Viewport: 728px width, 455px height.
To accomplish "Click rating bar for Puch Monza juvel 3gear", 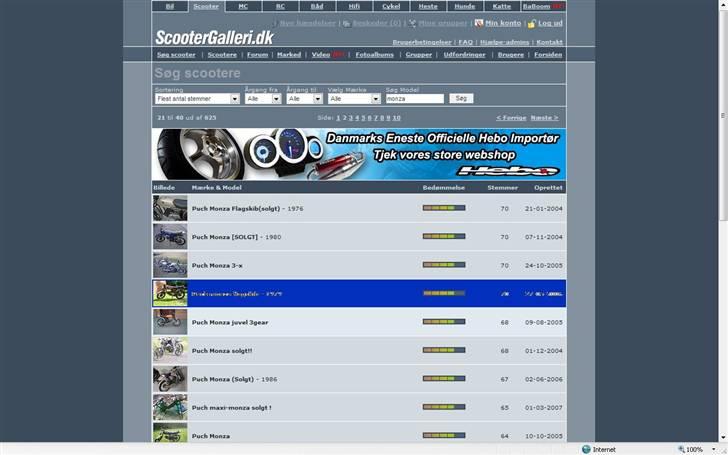I will pyautogui.click(x=444, y=322).
